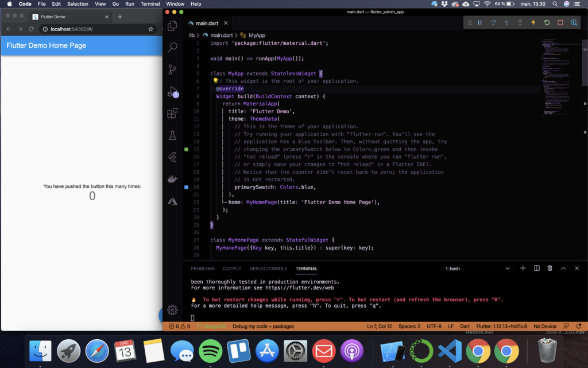Select the Docker whale icon in sidebar
This screenshot has width=588, height=368.
[172, 178]
